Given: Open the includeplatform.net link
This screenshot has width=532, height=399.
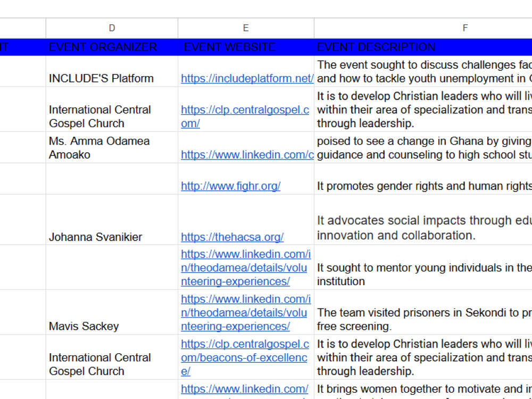Looking at the screenshot, I should (247, 78).
